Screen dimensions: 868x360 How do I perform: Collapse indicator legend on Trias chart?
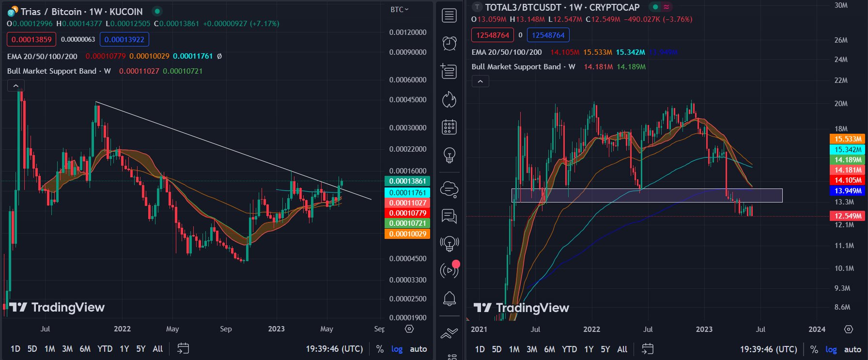[15, 86]
